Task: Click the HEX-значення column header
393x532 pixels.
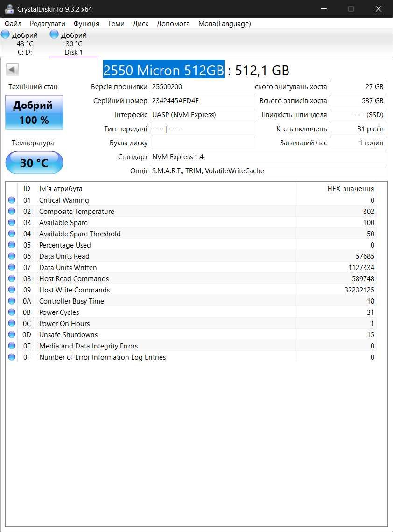Action: pos(336,189)
